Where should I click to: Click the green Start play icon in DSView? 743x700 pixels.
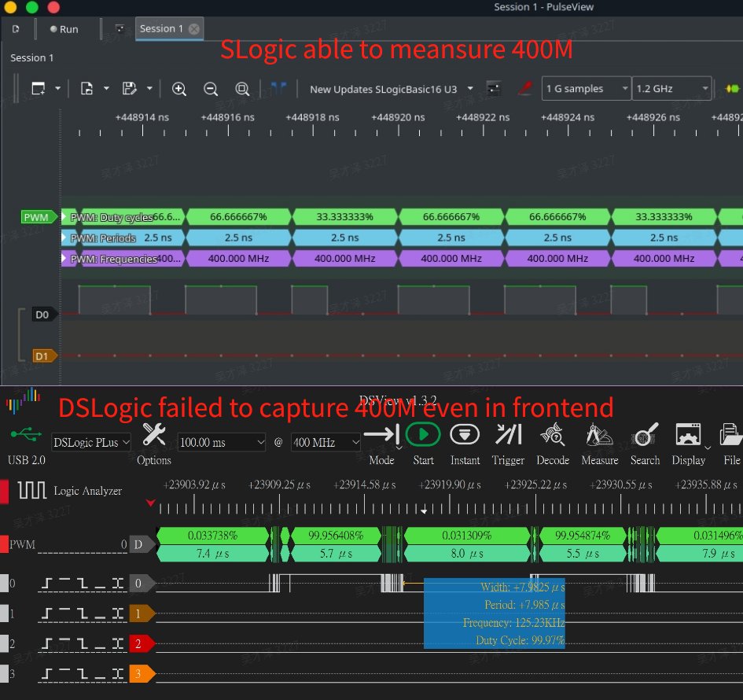click(423, 434)
